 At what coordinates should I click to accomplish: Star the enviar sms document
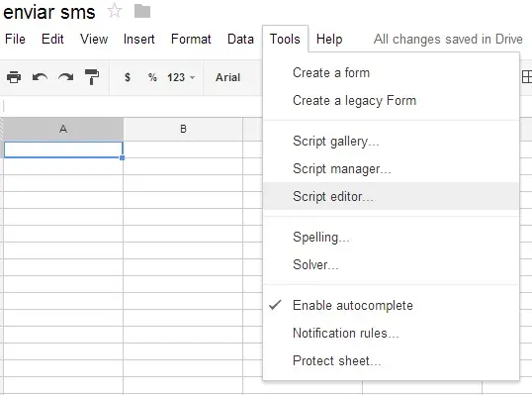coord(115,11)
